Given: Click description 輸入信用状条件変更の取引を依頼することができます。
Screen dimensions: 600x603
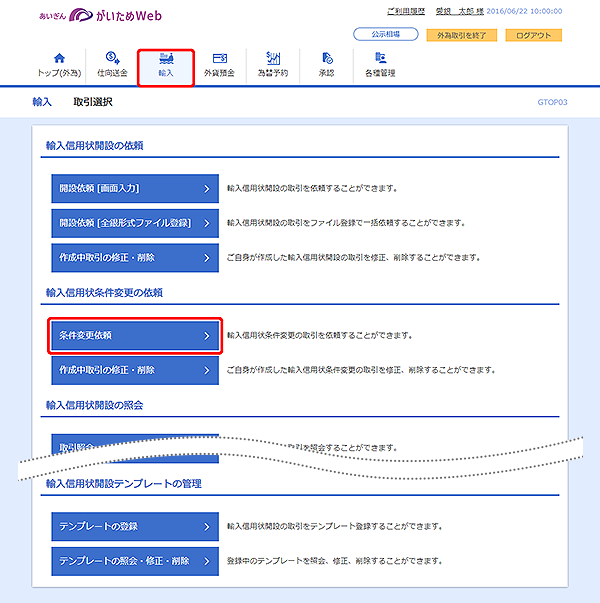Looking at the screenshot, I should click(320, 336).
